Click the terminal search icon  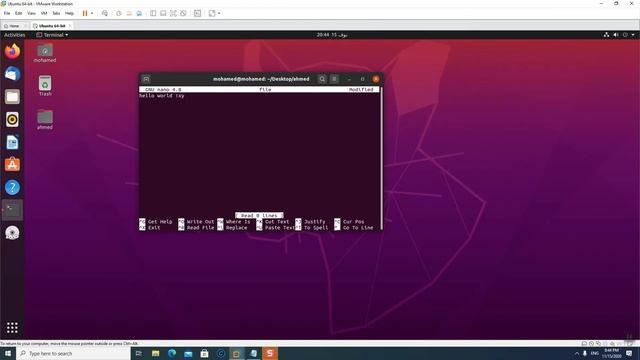pyautogui.click(x=322, y=79)
